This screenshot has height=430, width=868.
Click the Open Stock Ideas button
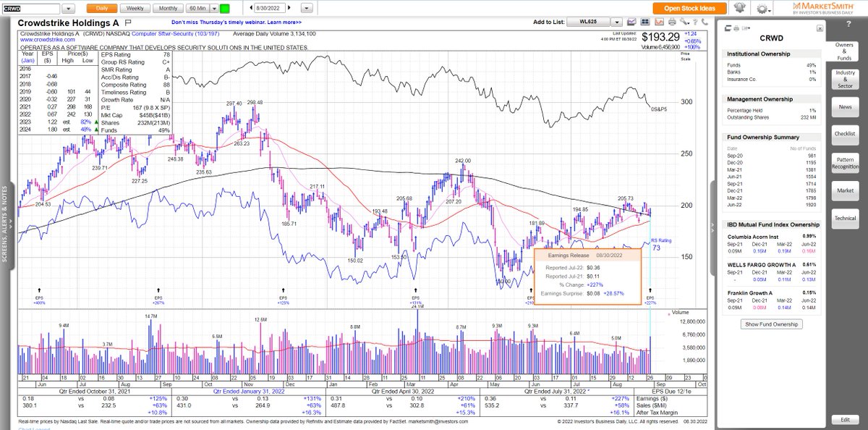click(x=689, y=8)
